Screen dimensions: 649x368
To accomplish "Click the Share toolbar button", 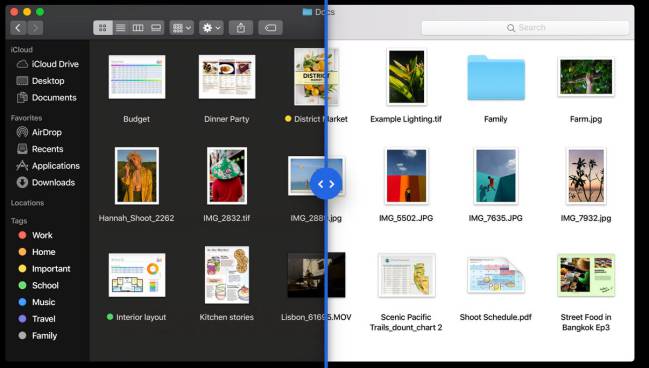I will click(241, 28).
